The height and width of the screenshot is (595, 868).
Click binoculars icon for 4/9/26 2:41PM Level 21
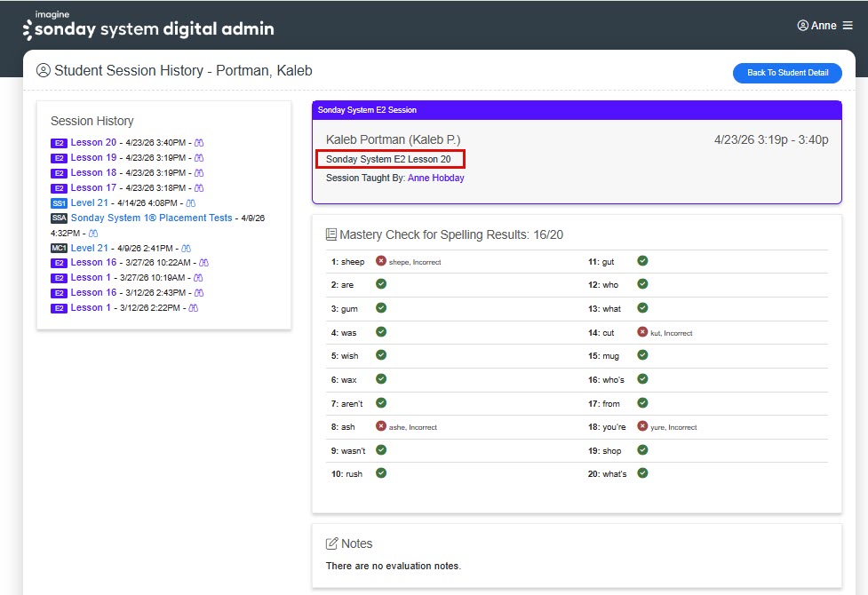click(x=186, y=249)
